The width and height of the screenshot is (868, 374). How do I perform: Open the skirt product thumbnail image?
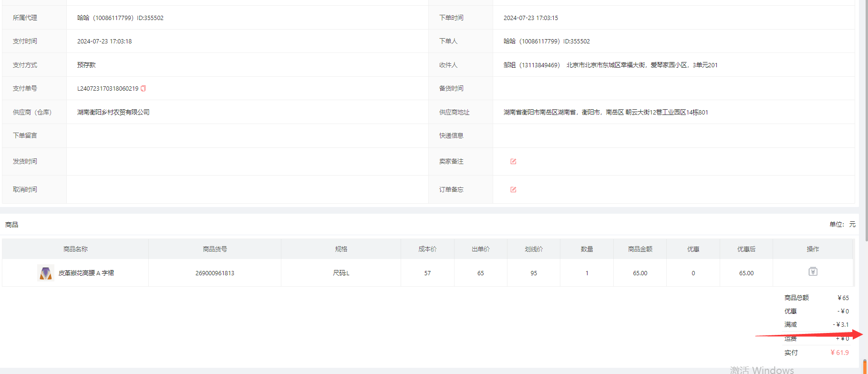point(45,273)
